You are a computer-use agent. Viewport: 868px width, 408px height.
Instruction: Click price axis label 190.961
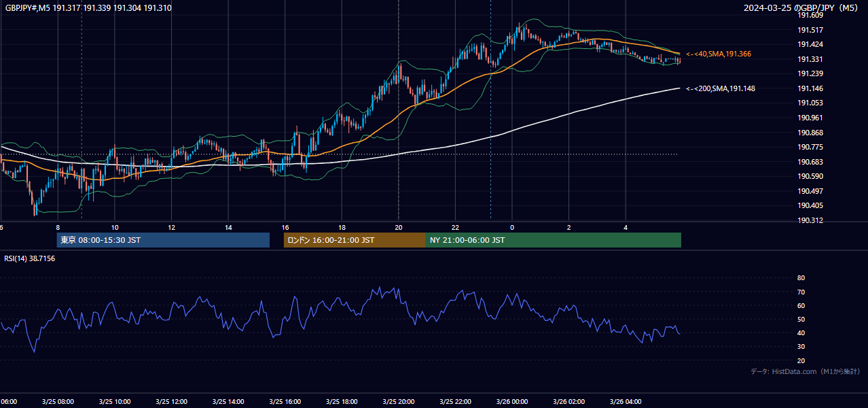point(810,118)
